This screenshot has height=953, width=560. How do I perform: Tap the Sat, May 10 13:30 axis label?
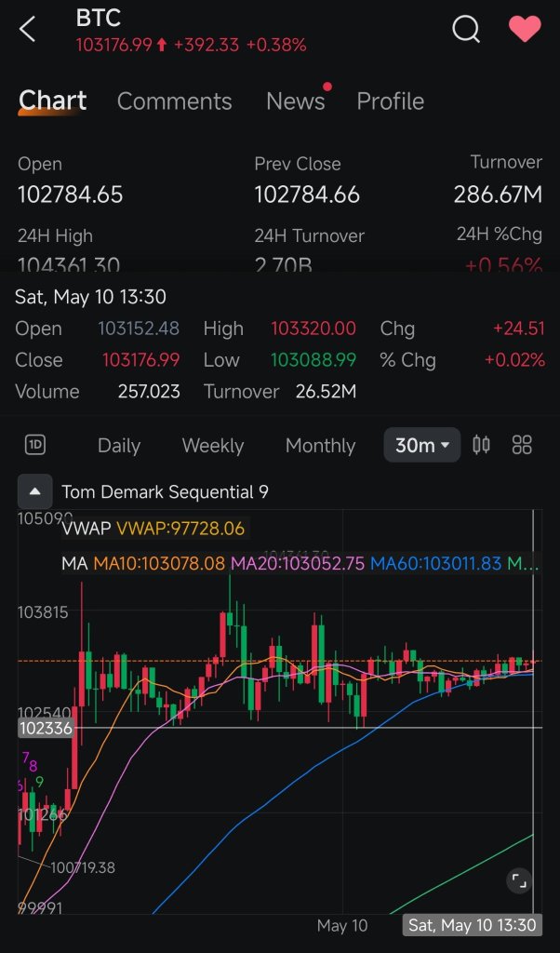coord(473,925)
